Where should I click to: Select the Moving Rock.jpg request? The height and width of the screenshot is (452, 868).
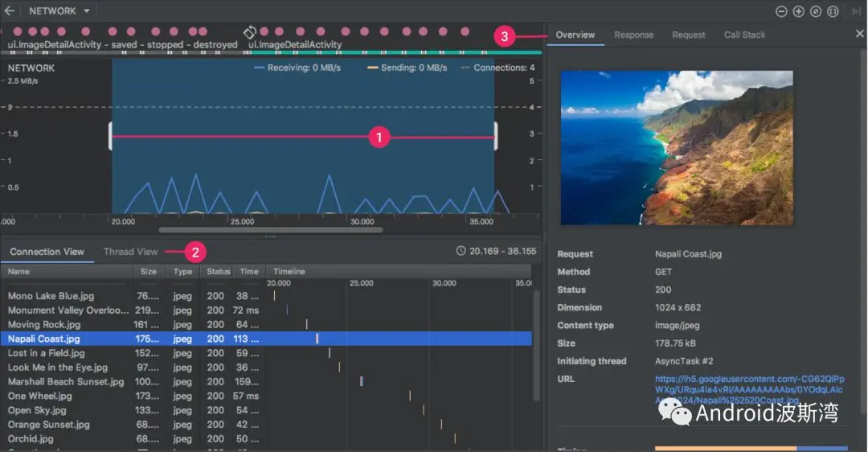coord(266,325)
